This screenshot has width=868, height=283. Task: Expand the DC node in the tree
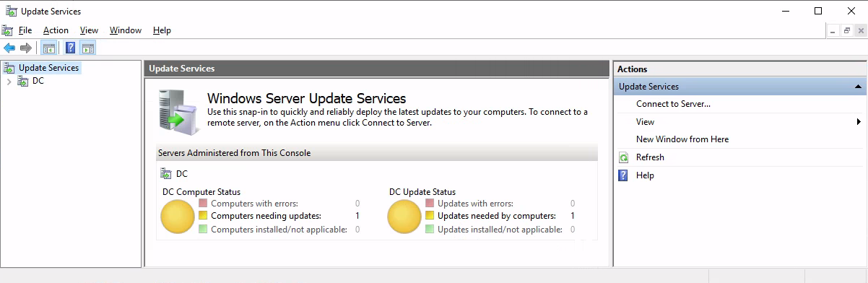tap(9, 82)
